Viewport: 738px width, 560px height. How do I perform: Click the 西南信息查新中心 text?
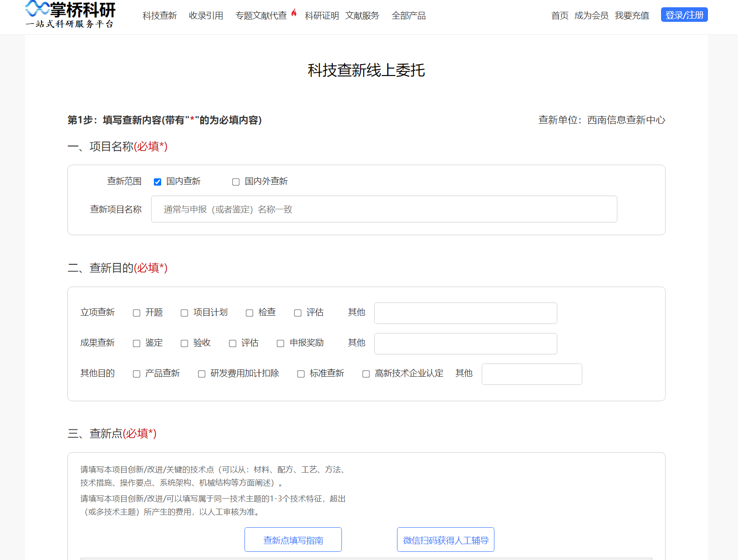pos(626,120)
